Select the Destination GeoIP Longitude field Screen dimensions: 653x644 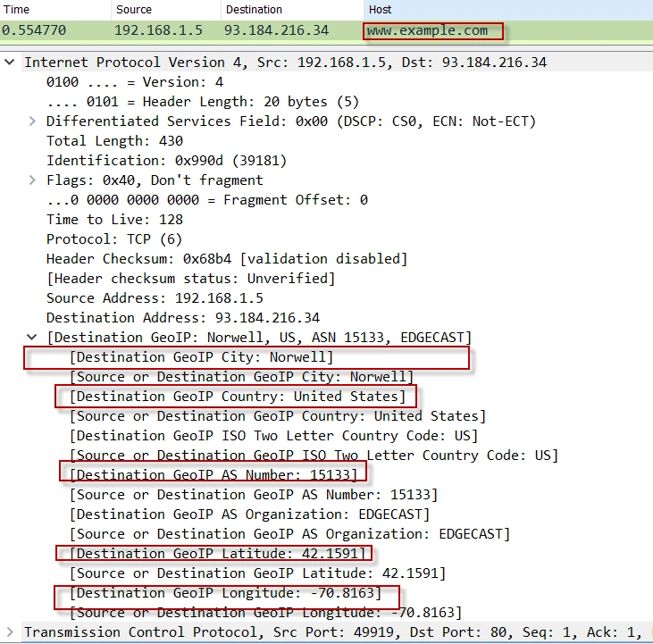click(x=225, y=593)
